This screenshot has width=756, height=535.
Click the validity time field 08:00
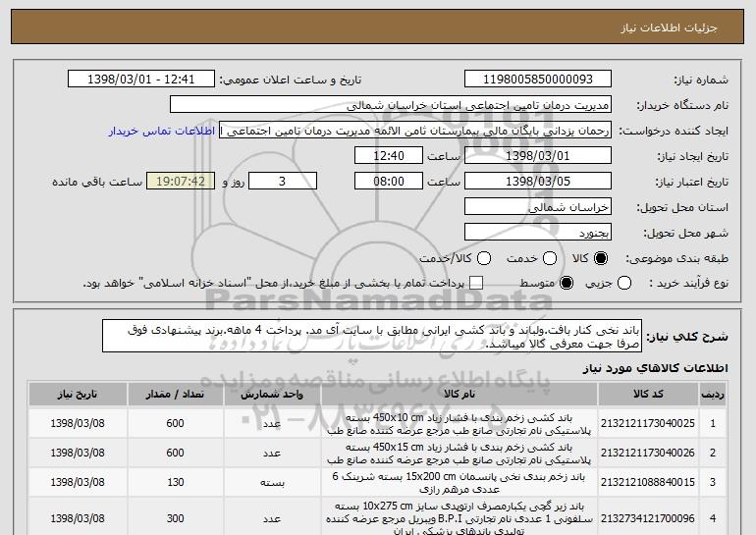click(x=389, y=182)
